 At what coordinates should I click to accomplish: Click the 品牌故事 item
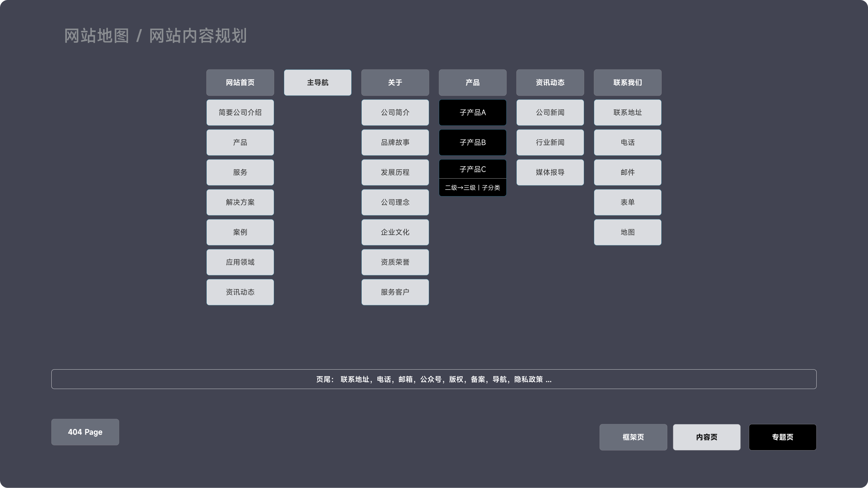[395, 142]
